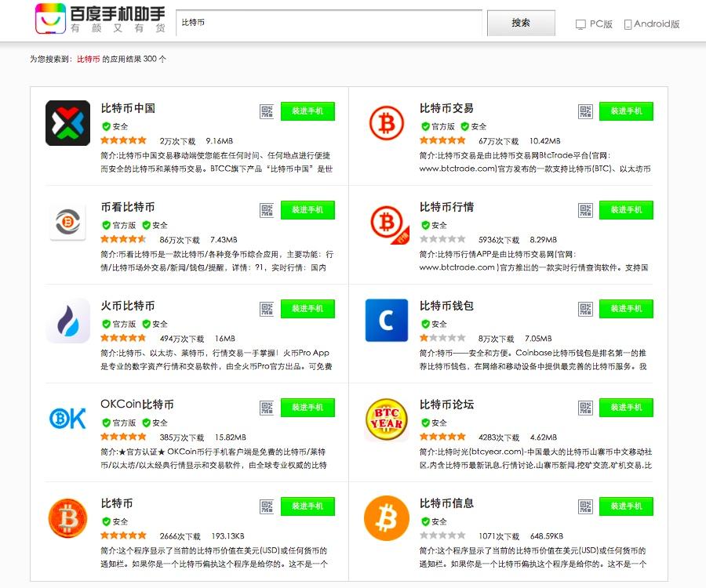Viewport: 706px width, 588px height.
Task: Show QR code for 火币比特币
Action: click(x=267, y=309)
